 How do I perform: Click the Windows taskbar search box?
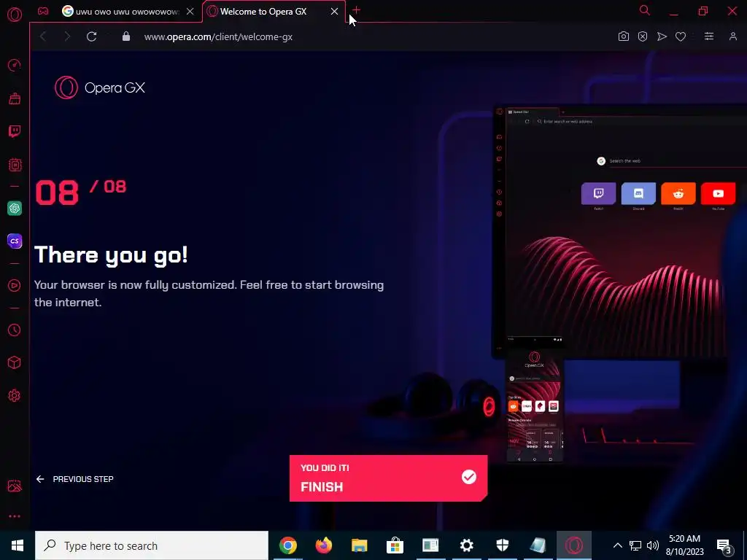(x=152, y=545)
